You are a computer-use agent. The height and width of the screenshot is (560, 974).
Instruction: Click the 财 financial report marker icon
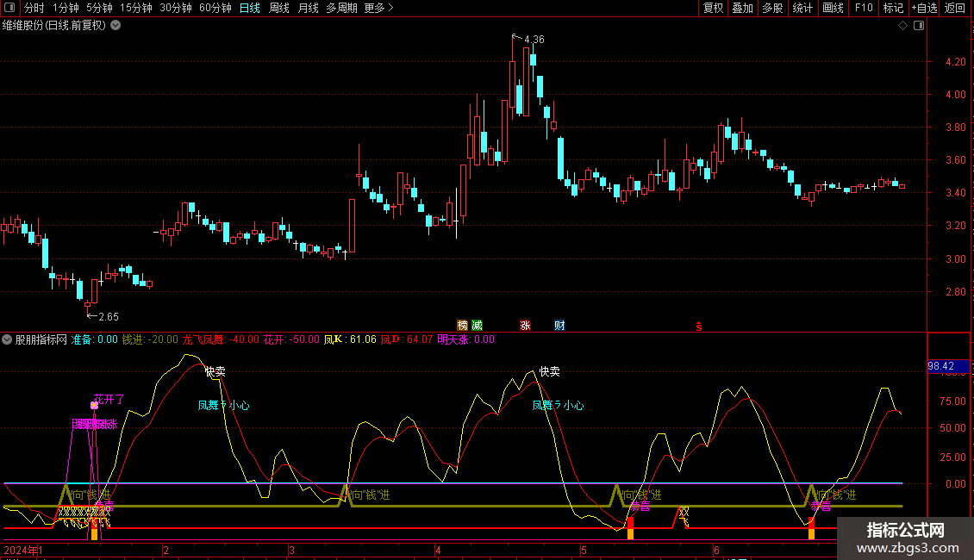[559, 326]
